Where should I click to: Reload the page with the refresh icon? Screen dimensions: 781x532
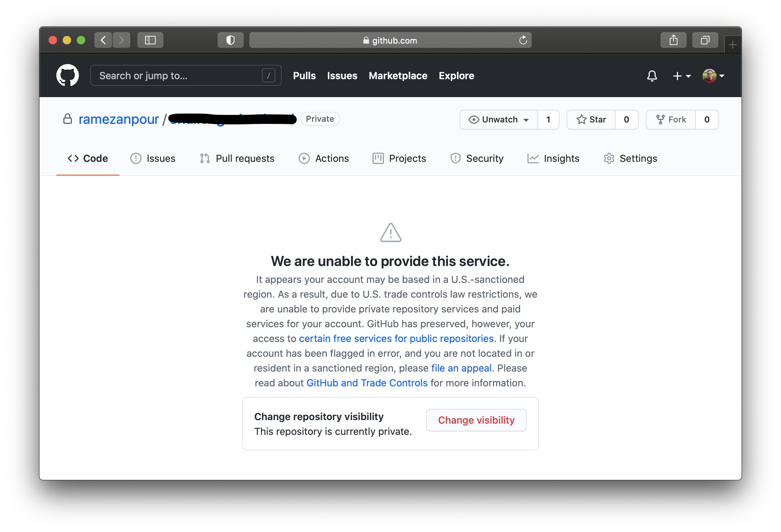pyautogui.click(x=523, y=40)
